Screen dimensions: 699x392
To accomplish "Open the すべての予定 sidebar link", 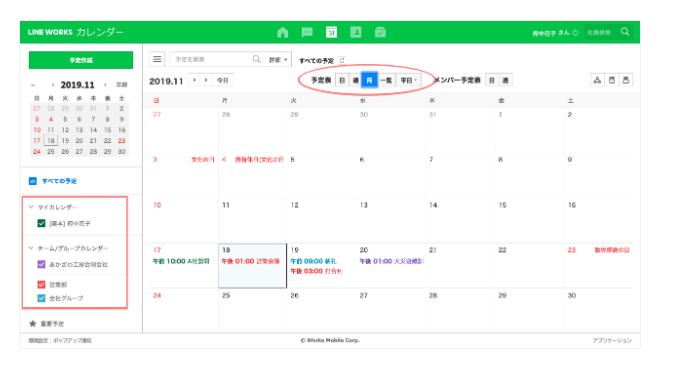I will 59,181.
